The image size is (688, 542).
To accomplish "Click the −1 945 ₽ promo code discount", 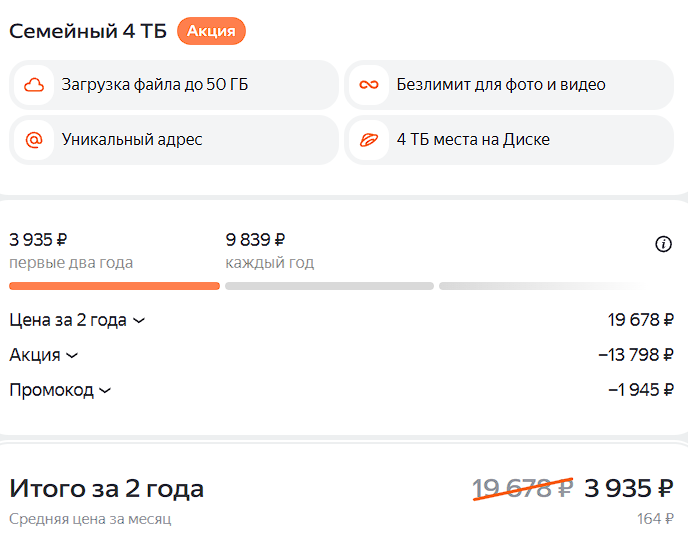I will (x=640, y=390).
